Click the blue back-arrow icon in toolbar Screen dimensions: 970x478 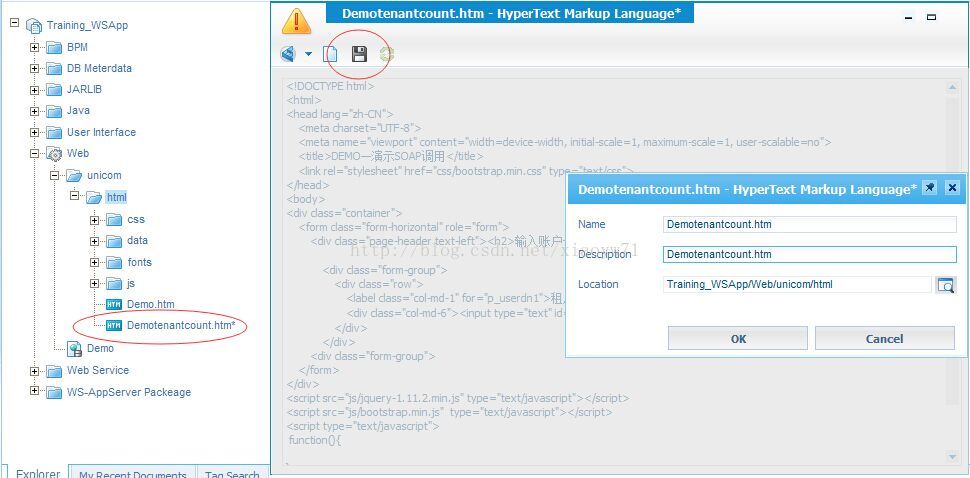pos(288,54)
